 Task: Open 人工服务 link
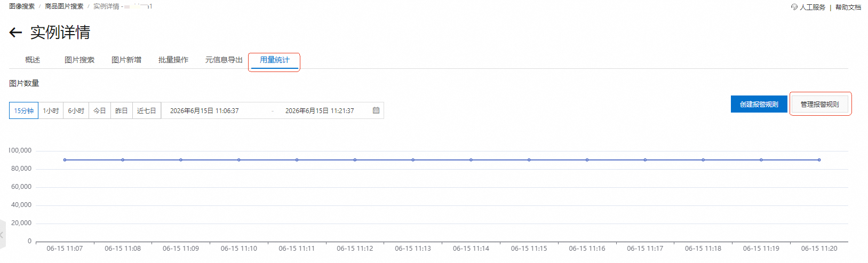coord(813,7)
